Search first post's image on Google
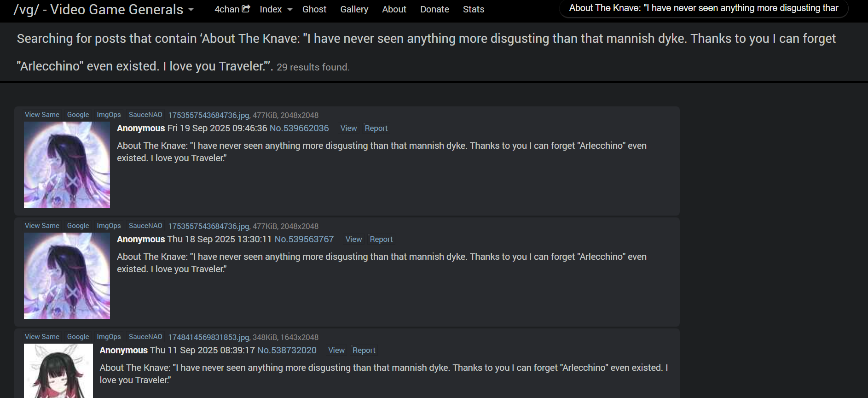 point(78,115)
